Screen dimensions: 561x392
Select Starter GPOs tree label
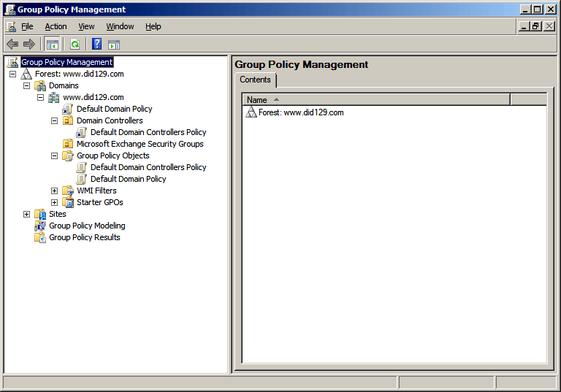tap(100, 202)
